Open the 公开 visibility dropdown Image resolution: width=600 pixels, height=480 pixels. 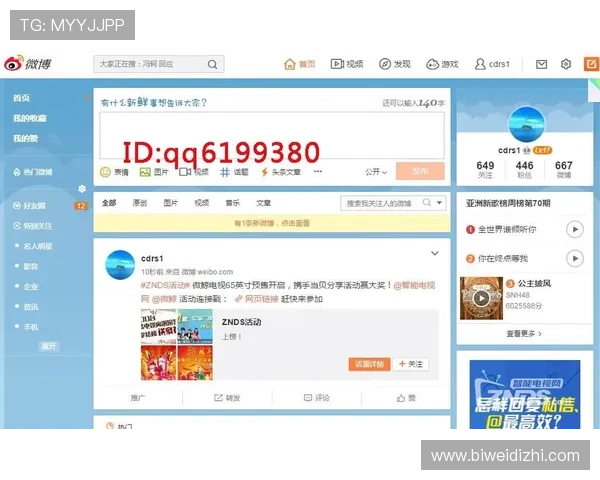click(376, 172)
